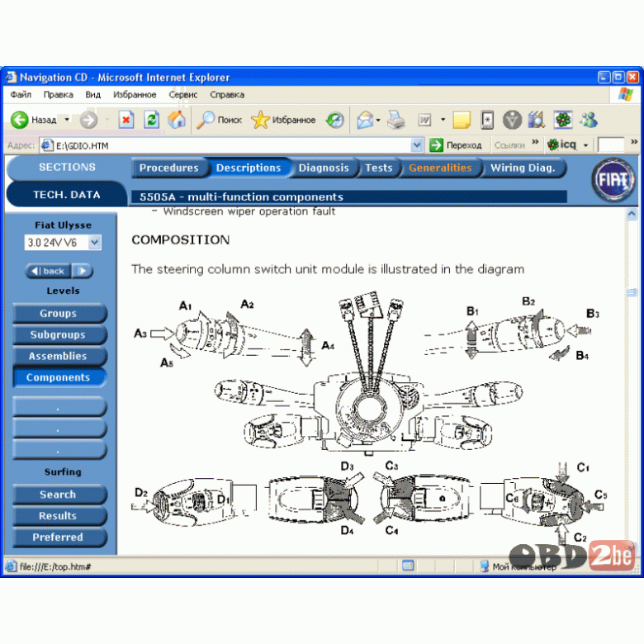Viewport: 644px width, 644px height.
Task: Open the Edit button dropdown arrow
Action: pos(443,120)
